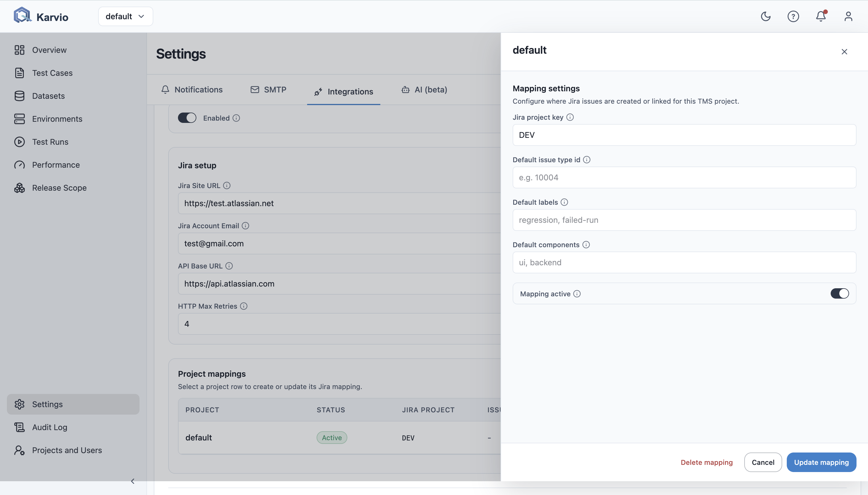Image resolution: width=868 pixels, height=495 pixels.
Task: Click the JIRA PROJECT column header
Action: (x=428, y=410)
